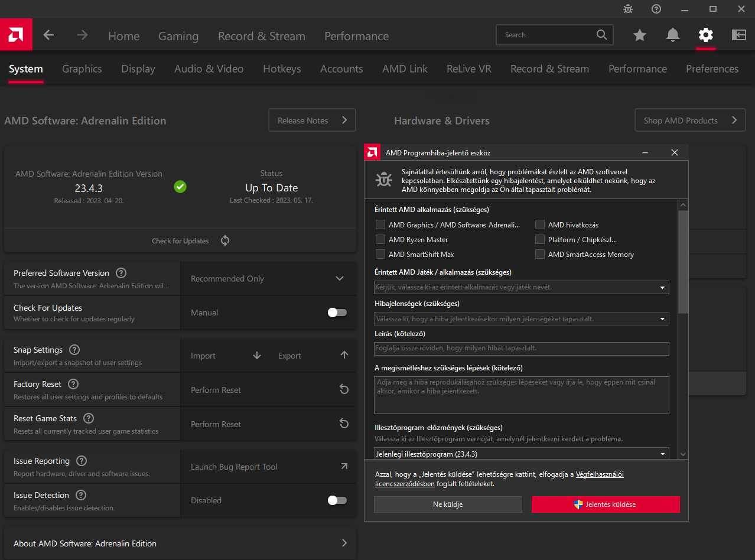Click the bug icon in report dialog header
This screenshot has width=755, height=560.
384,180
